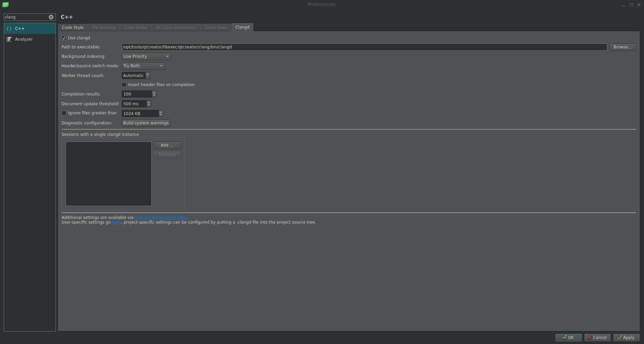Apply the preference changes
The height and width of the screenshot is (344, 644).
626,338
